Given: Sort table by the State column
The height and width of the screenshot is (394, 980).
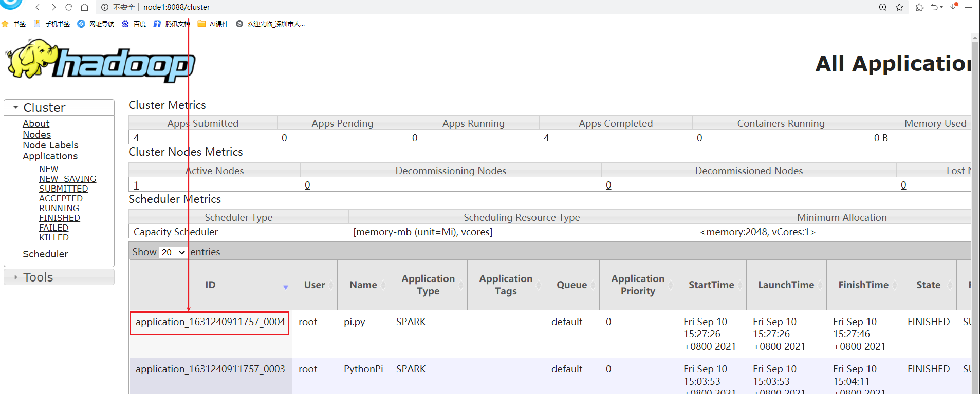Looking at the screenshot, I should pyautogui.click(x=928, y=285).
